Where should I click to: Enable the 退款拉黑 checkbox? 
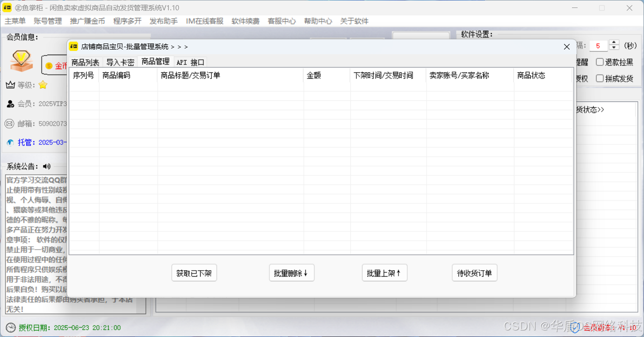[615, 62]
